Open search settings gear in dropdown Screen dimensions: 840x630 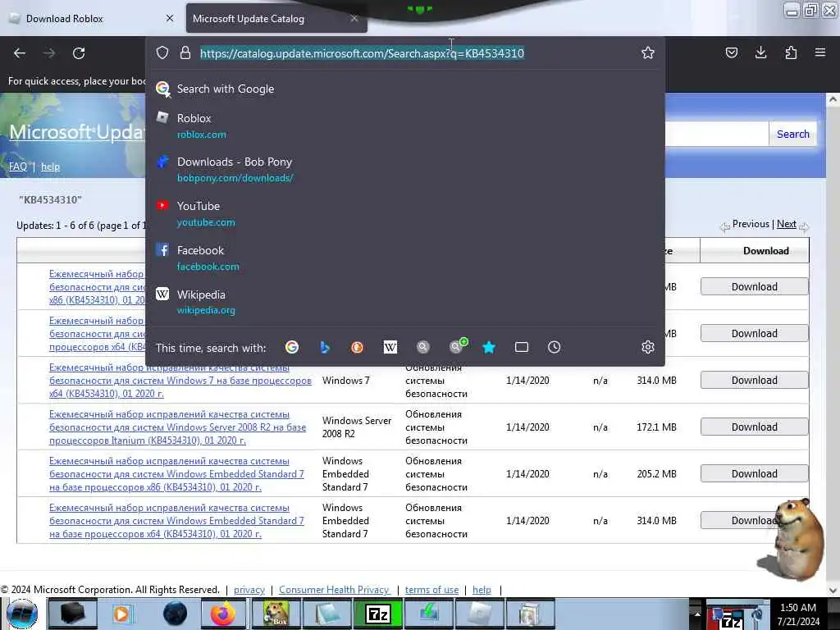tap(648, 347)
